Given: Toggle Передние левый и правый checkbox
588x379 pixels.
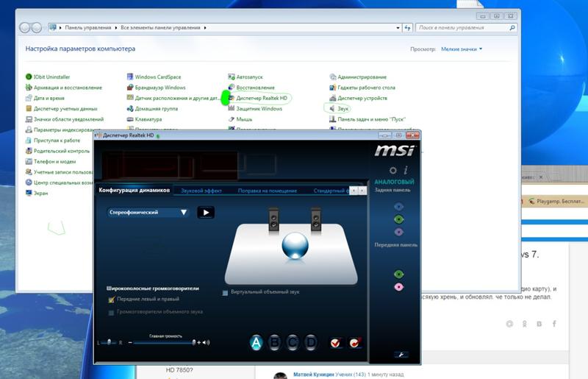Looking at the screenshot, I should (112, 300).
